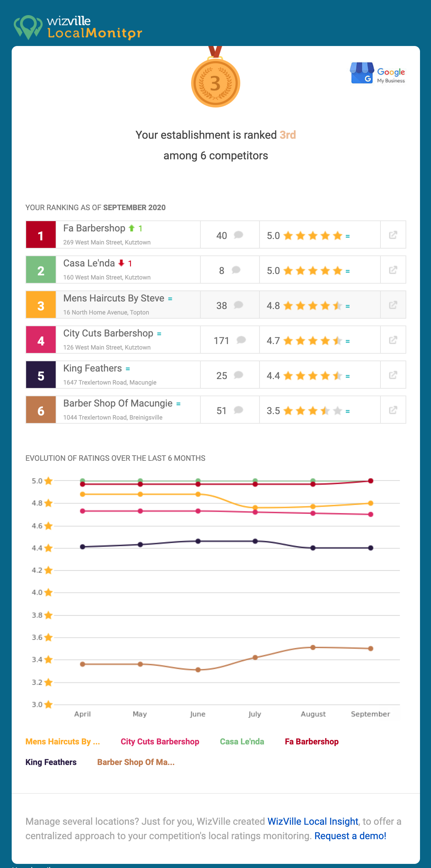Open external link icon for Casa Le'nda
431x868 pixels.
pos(393,270)
